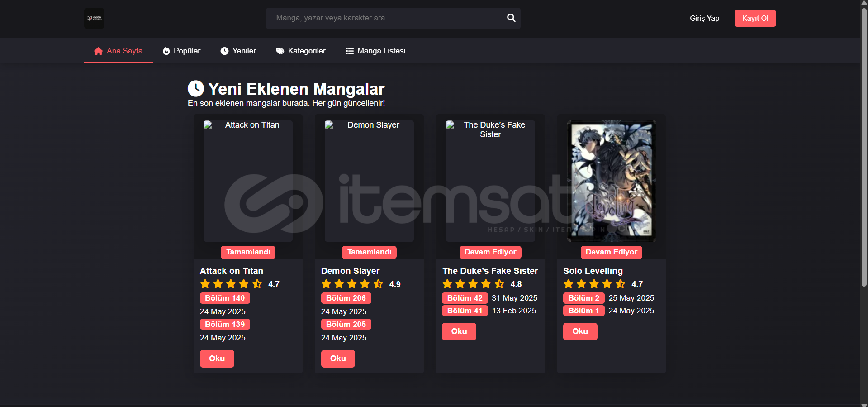Image resolution: width=868 pixels, height=407 pixels.
Task: Open Bölüm 42 of The Duke's Fake Sister
Action: (x=465, y=298)
